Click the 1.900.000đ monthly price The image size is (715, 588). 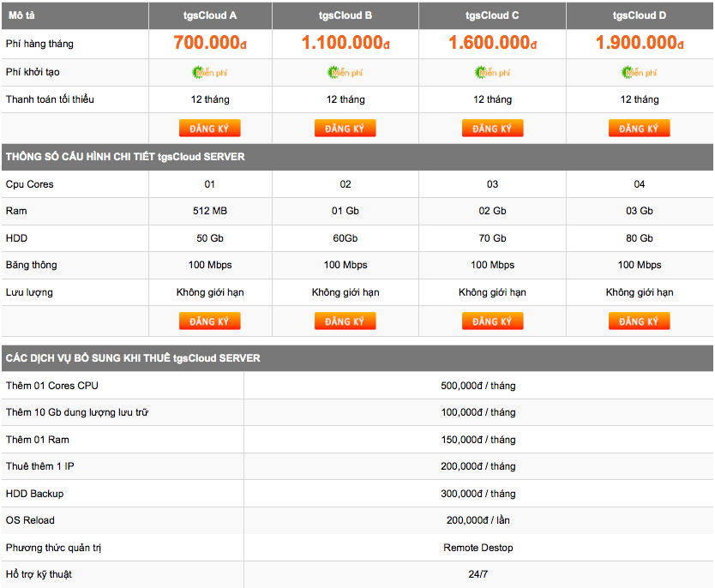point(640,43)
